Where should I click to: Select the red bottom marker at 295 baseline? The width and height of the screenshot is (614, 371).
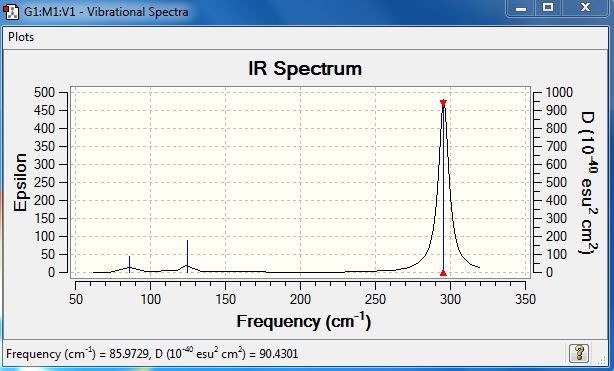[443, 273]
